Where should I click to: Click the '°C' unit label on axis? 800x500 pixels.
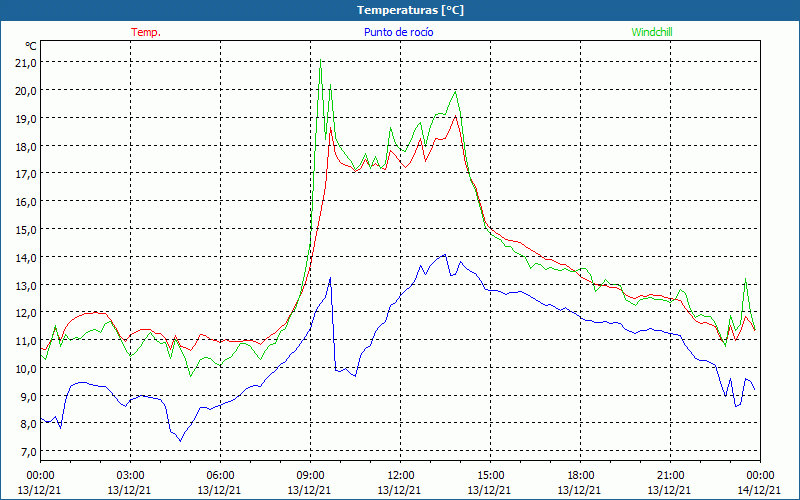click(x=31, y=46)
